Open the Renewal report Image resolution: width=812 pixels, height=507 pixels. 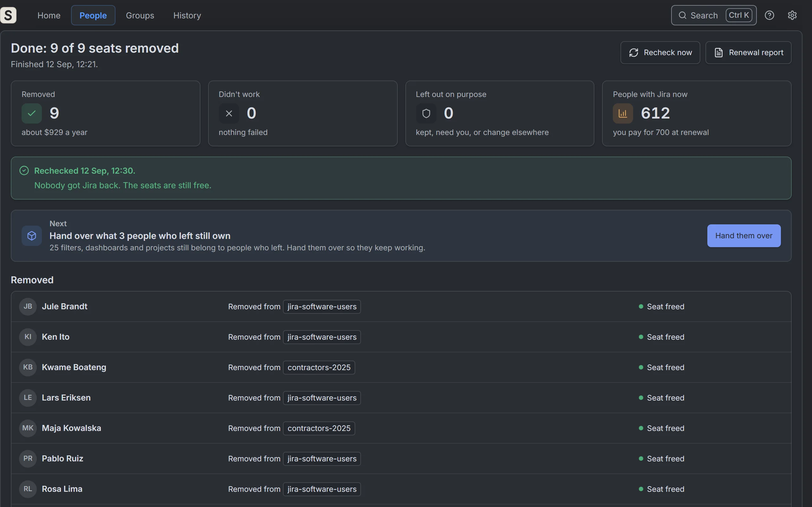(x=748, y=53)
